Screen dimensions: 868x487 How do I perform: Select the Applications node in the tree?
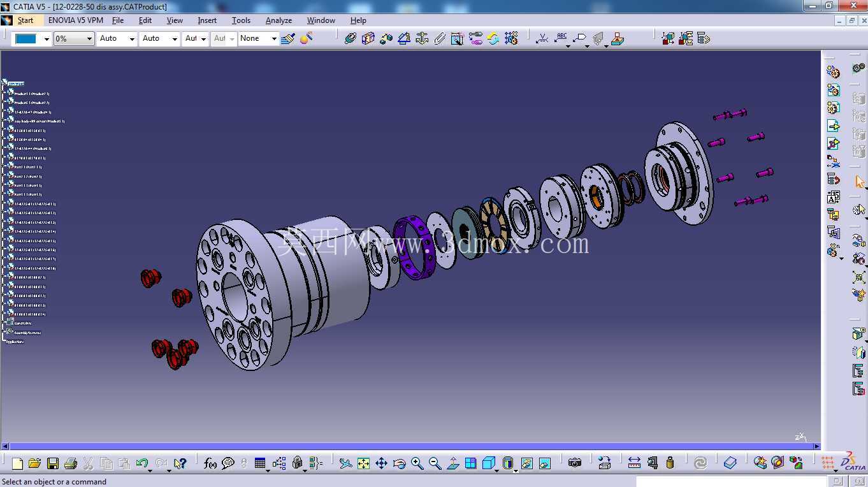click(x=15, y=342)
